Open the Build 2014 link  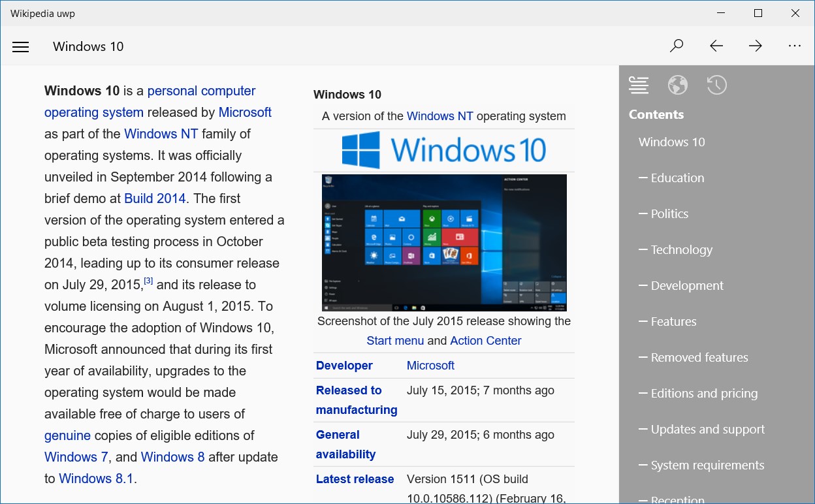pyautogui.click(x=155, y=198)
